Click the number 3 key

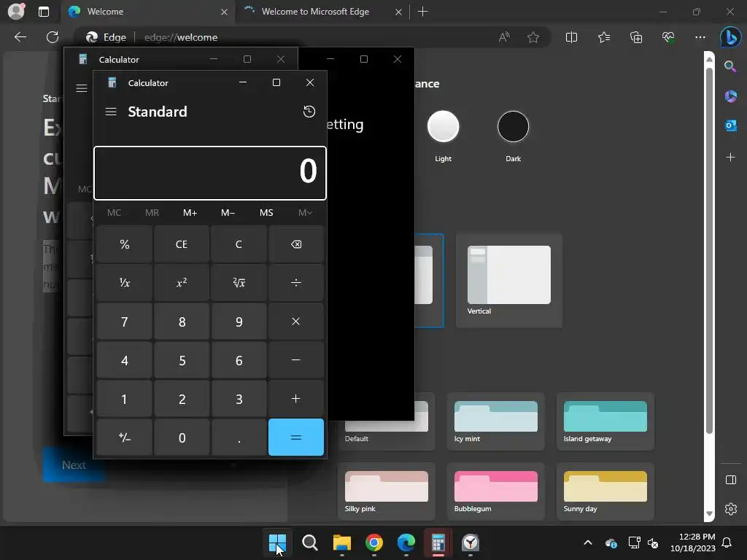click(x=239, y=399)
